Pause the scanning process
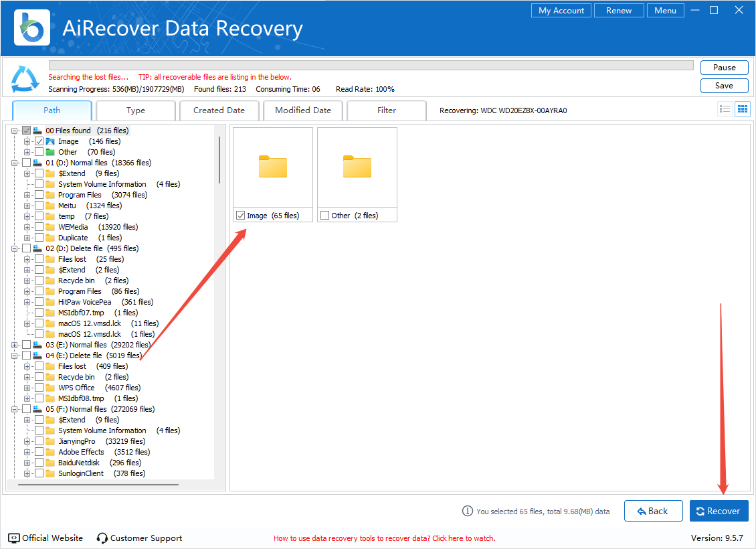This screenshot has width=756, height=549. [x=724, y=68]
